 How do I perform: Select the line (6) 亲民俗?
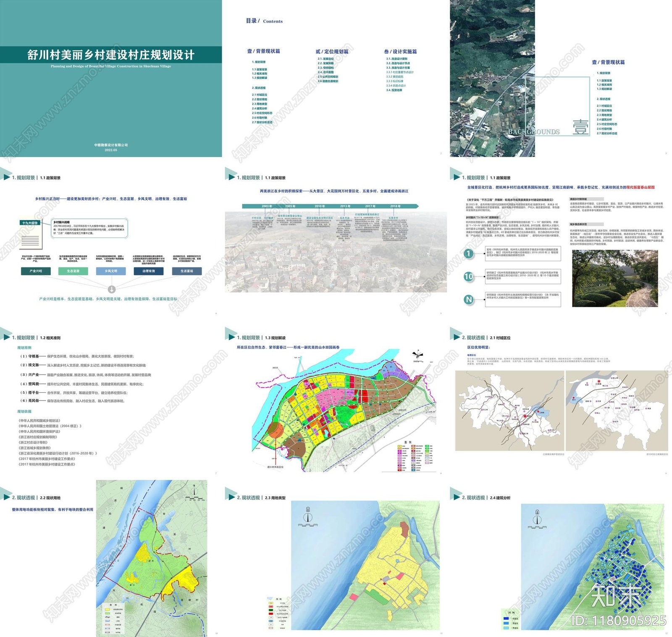point(73,401)
